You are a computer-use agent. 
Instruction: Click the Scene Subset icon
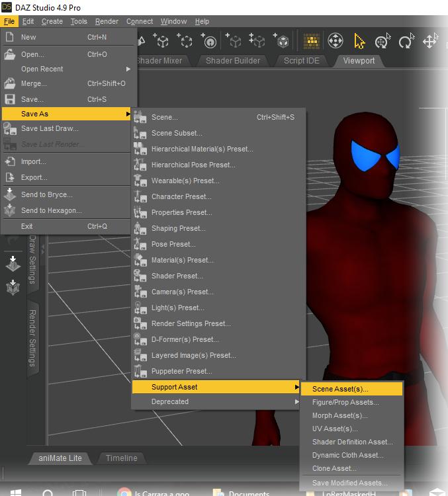pyautogui.click(x=140, y=133)
